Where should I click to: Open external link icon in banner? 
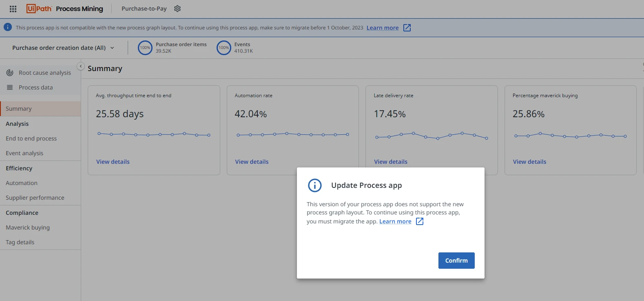[407, 28]
